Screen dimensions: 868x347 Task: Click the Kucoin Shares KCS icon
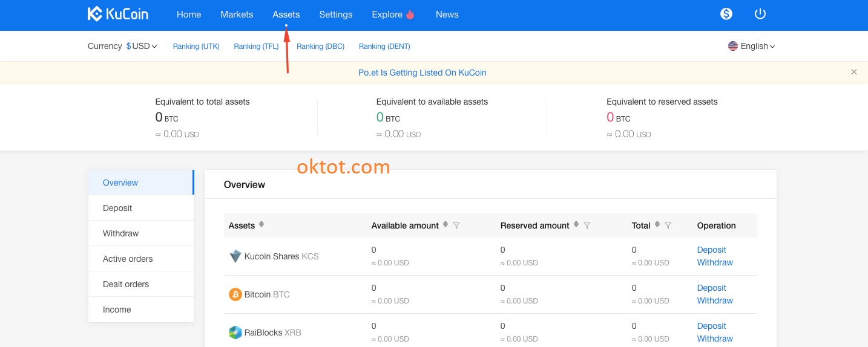(x=235, y=256)
